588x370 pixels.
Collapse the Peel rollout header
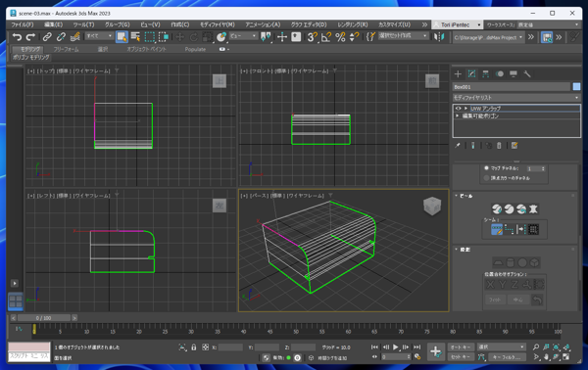465,196
